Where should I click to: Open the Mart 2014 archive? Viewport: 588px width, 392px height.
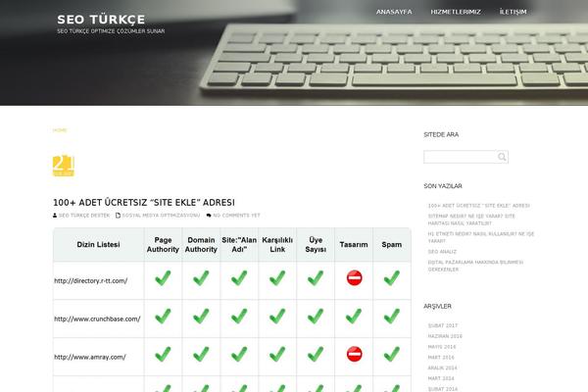pyautogui.click(x=441, y=378)
